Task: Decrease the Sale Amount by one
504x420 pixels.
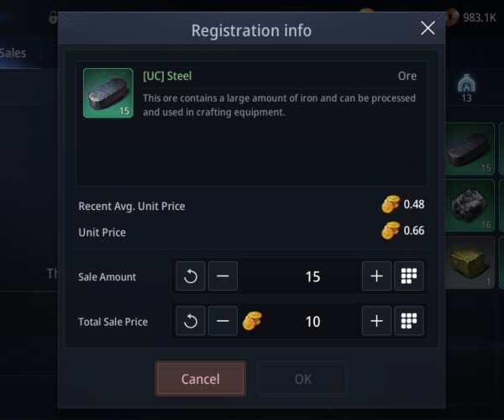Action: [x=223, y=276]
